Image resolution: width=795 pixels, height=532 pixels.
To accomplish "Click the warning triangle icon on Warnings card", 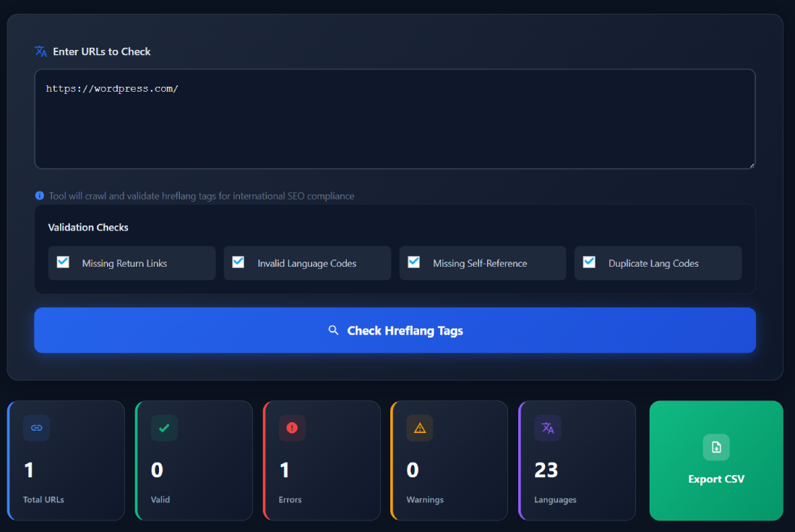I will (x=419, y=428).
